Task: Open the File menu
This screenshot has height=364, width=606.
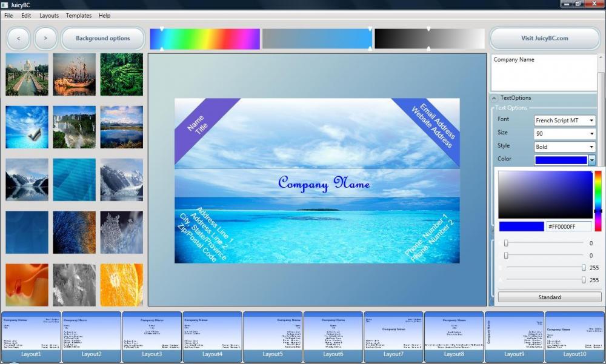Action: coord(8,15)
